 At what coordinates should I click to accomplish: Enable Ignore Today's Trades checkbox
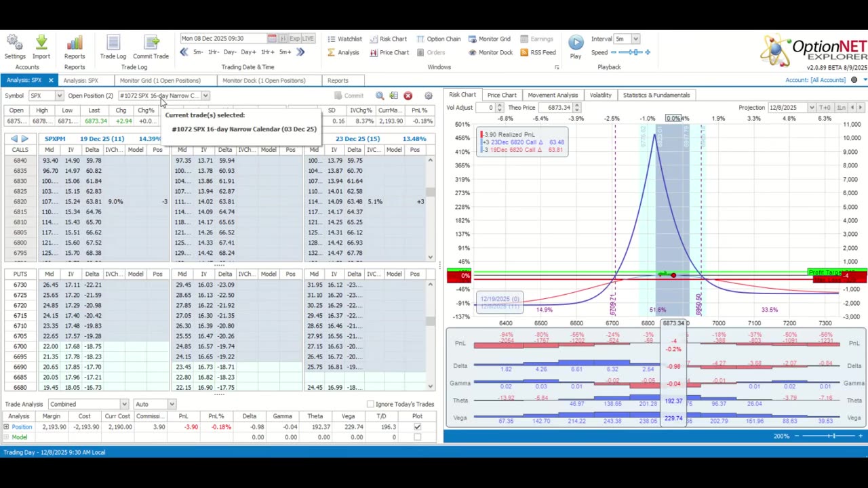click(x=370, y=404)
